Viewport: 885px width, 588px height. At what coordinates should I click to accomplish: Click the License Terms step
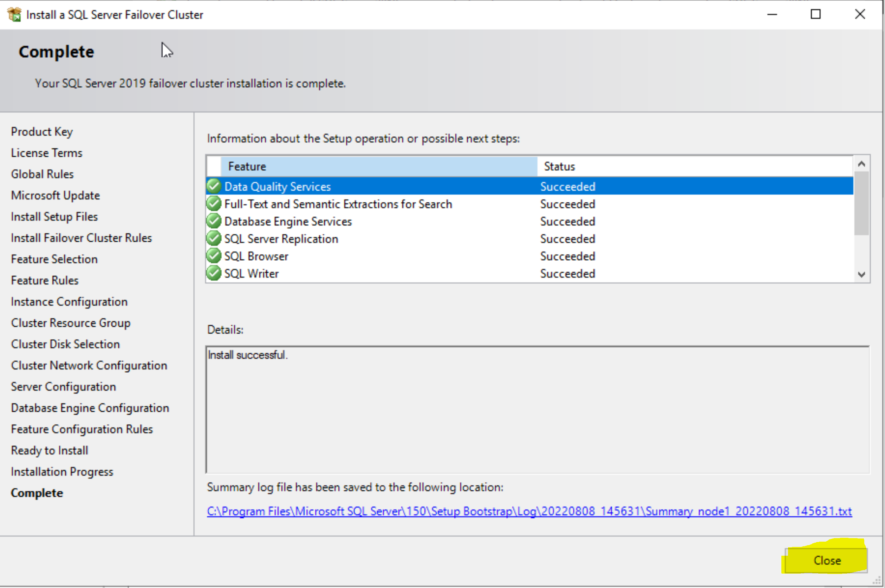(46, 153)
